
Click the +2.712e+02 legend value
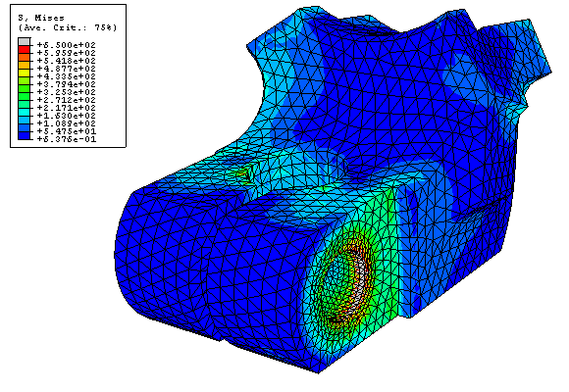[x=66, y=100]
